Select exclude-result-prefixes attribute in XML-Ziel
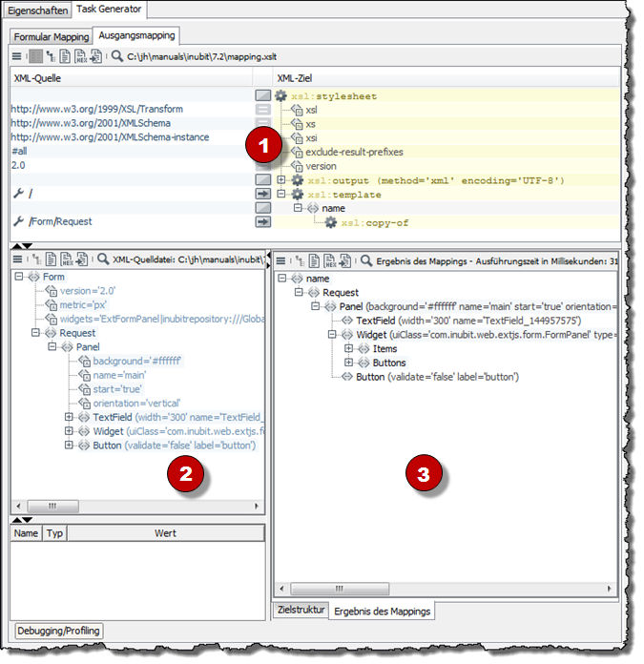 pos(354,152)
